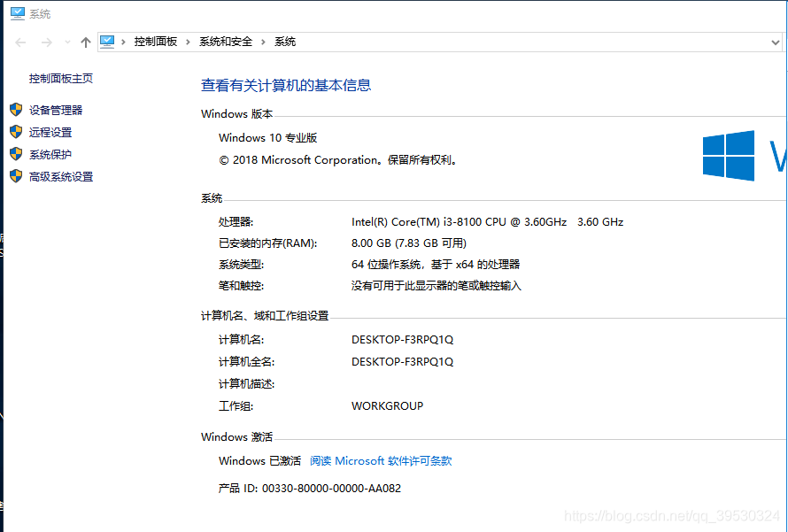This screenshot has width=788, height=532.
Task: Click the processor value i3-8100 CPU
Action: (x=488, y=221)
